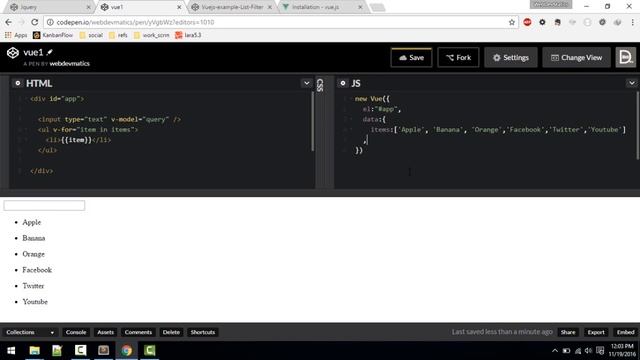Open HTML editor settings gear
The width and height of the screenshot is (640, 360).
tap(18, 83)
